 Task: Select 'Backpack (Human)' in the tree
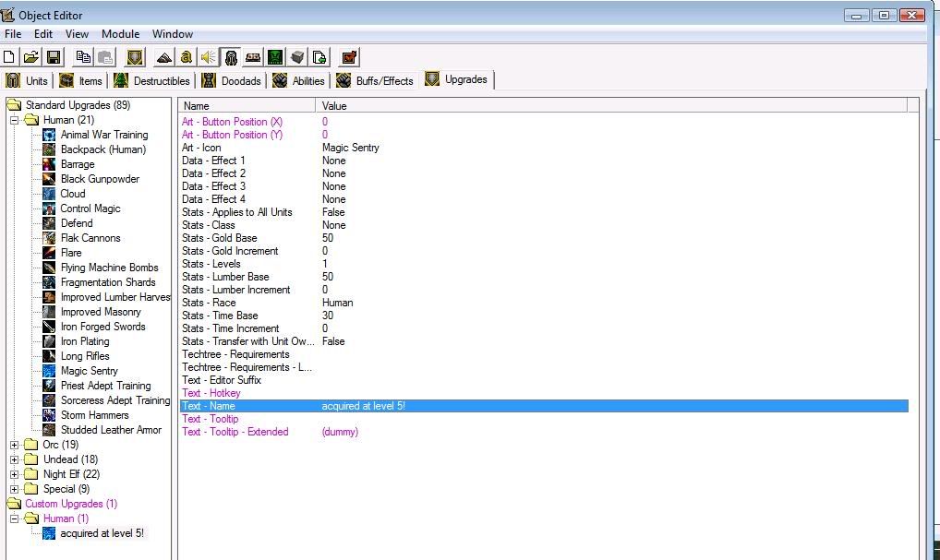click(103, 149)
